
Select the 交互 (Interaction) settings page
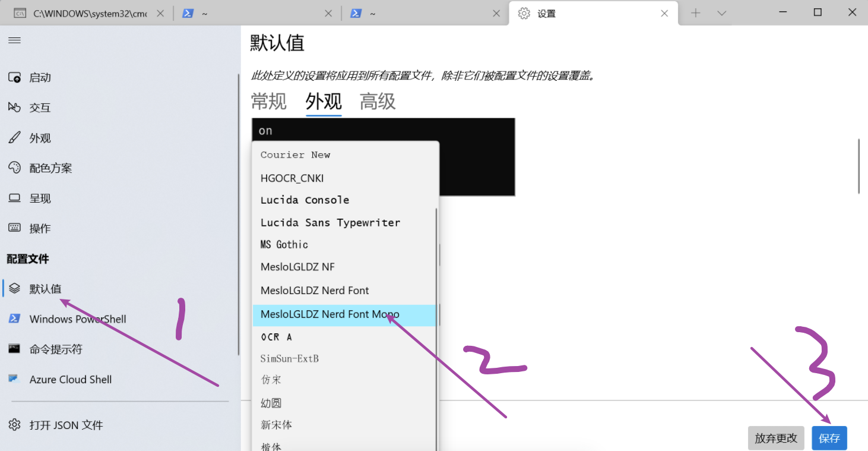tap(40, 108)
